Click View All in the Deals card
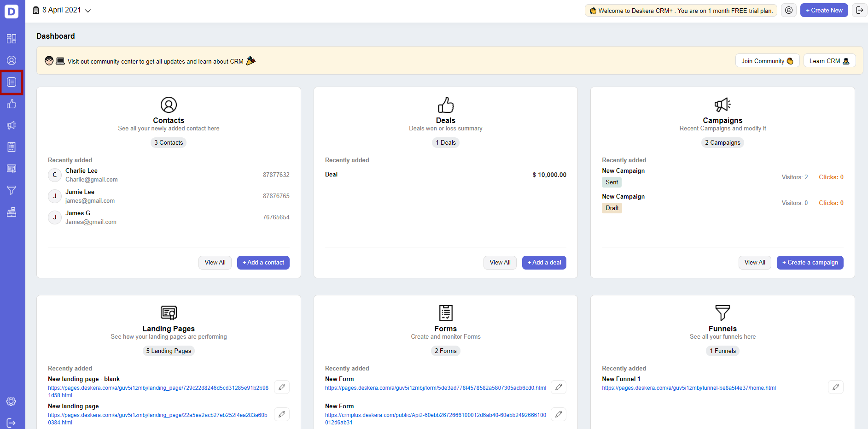868x429 pixels. [500, 263]
